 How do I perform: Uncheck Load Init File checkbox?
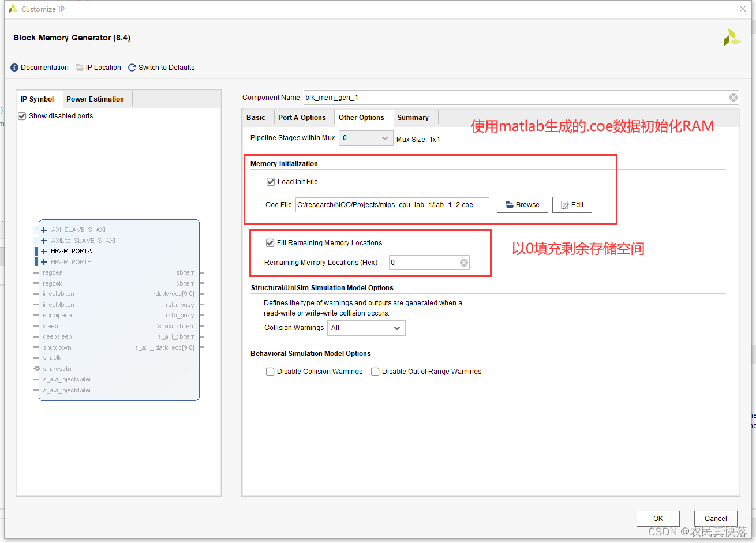pyautogui.click(x=270, y=182)
